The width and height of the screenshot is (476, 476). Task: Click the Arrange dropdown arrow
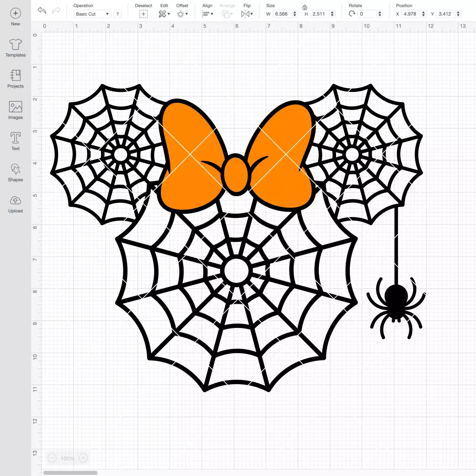(232, 14)
